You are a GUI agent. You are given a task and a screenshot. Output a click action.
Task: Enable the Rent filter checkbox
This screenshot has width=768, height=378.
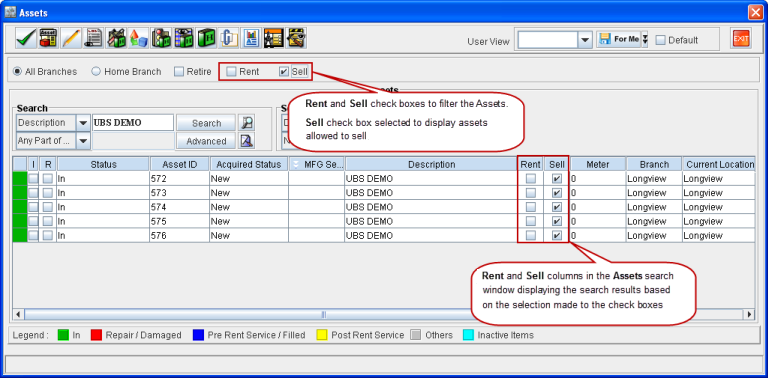[x=231, y=71]
